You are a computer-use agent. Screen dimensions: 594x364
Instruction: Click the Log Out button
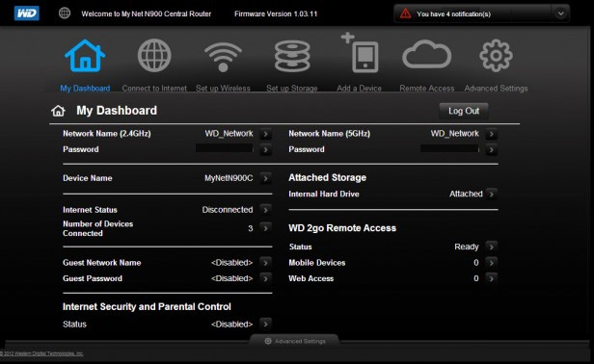point(464,111)
